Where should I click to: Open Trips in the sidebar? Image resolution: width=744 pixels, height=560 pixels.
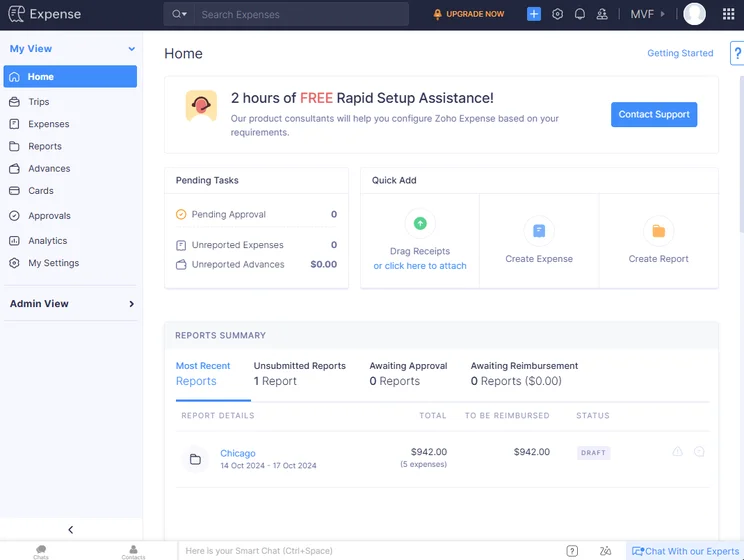[70, 102]
